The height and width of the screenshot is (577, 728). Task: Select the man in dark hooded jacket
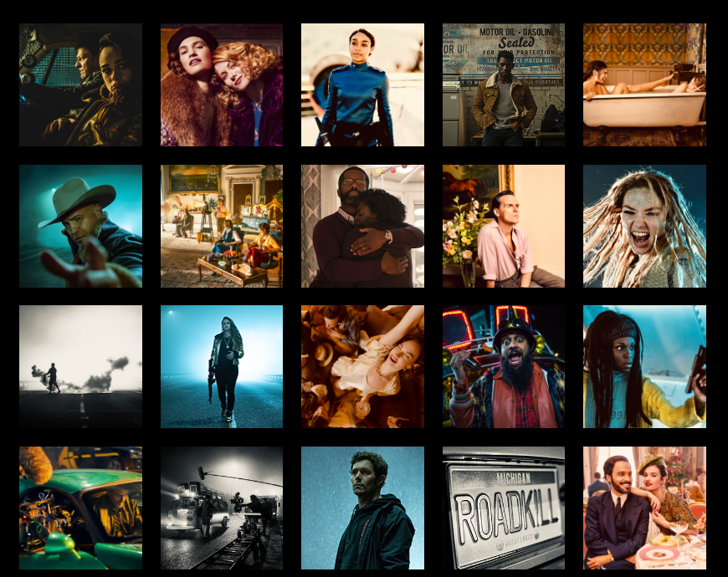click(362, 508)
